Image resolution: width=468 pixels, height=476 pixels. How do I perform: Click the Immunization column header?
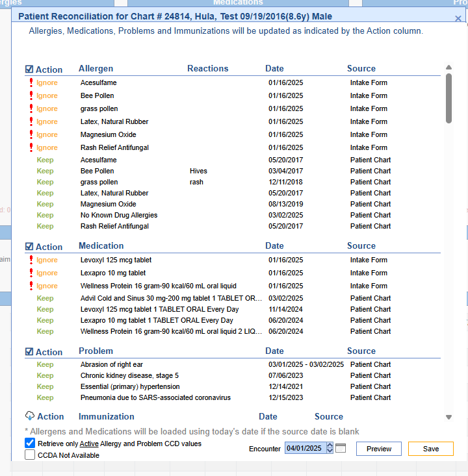tap(107, 416)
